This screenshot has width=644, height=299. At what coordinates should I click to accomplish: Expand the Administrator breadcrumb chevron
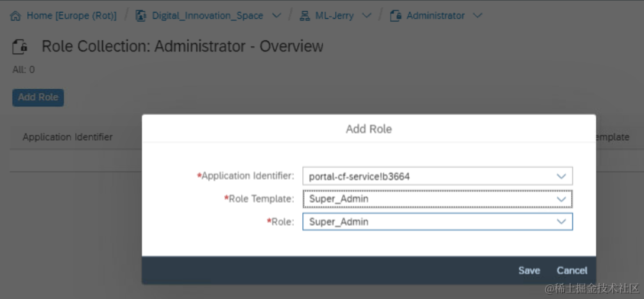(477, 16)
